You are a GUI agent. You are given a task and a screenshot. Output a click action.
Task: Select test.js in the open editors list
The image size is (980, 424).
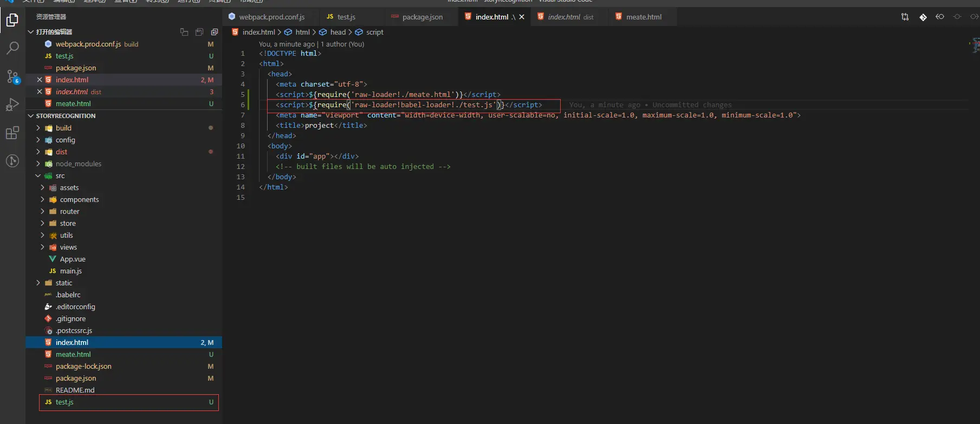(x=124, y=56)
